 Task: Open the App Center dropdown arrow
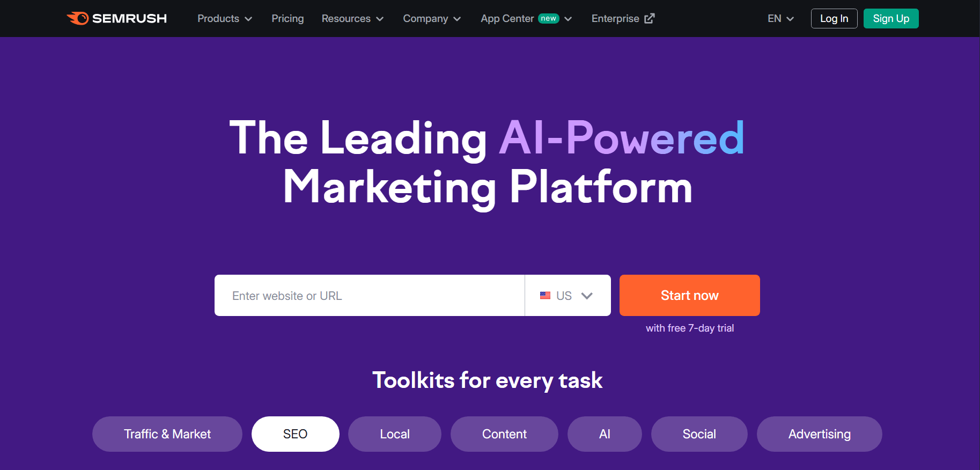coord(569,19)
